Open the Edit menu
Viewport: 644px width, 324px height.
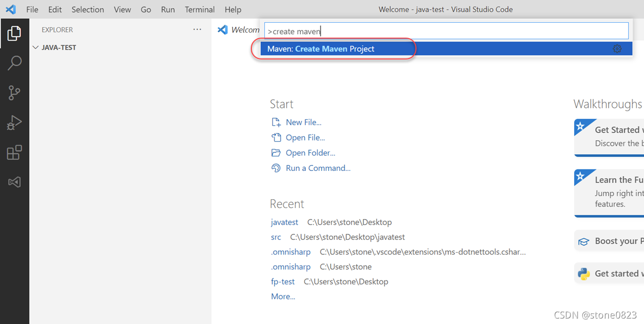55,9
